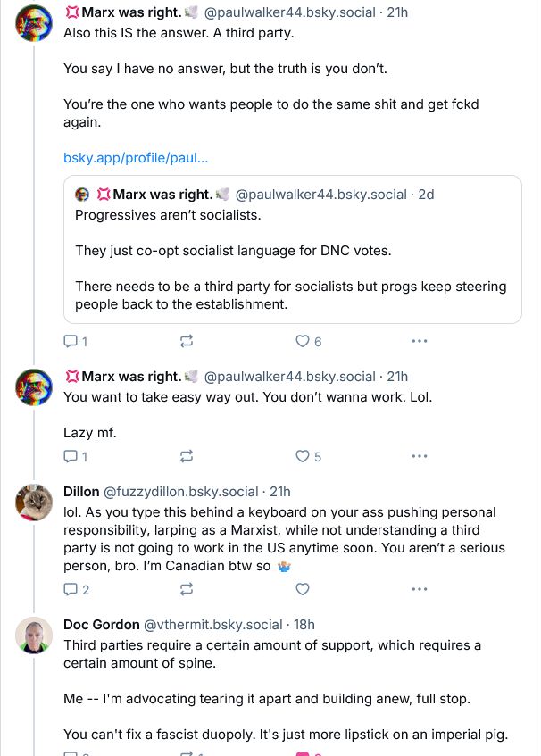
Task: Open the 18h timestamp on Doc Gordon's post
Action: (x=304, y=625)
